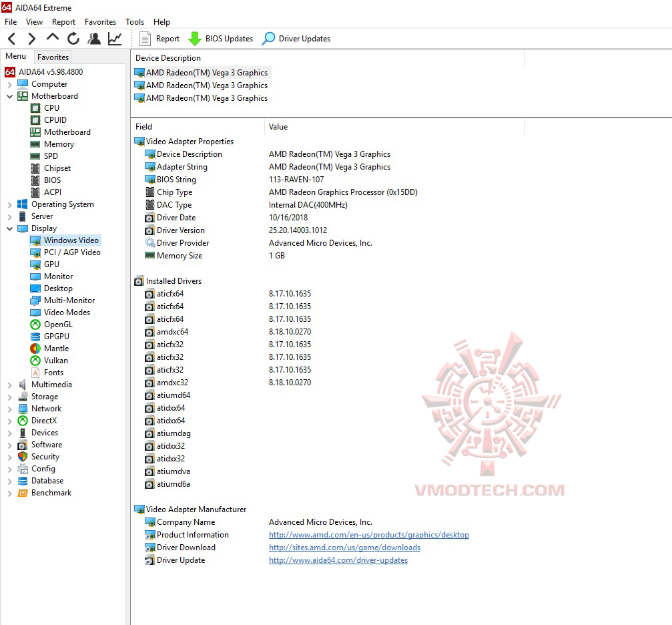This screenshot has height=625, width=672.
Task: Expand the Computer tree node
Action: tap(10, 85)
